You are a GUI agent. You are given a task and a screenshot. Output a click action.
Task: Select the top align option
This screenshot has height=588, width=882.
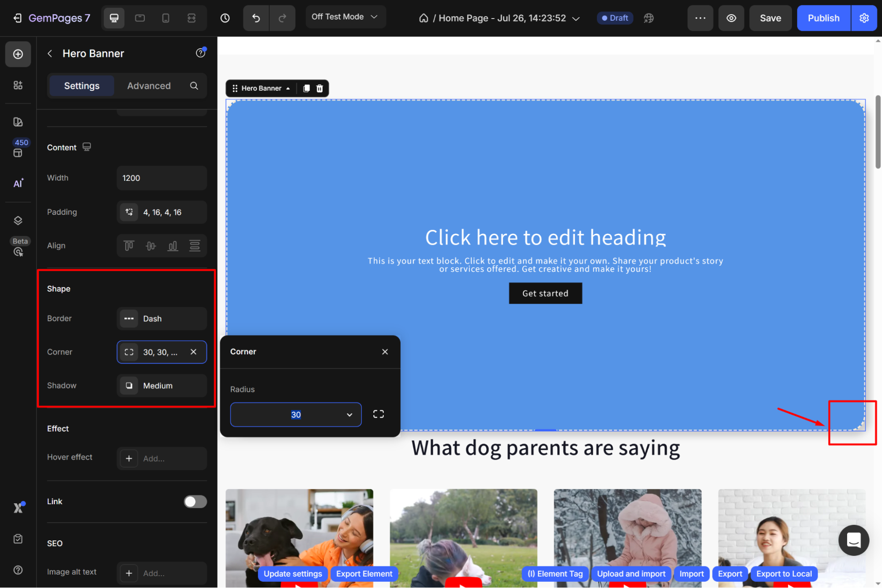tap(129, 246)
